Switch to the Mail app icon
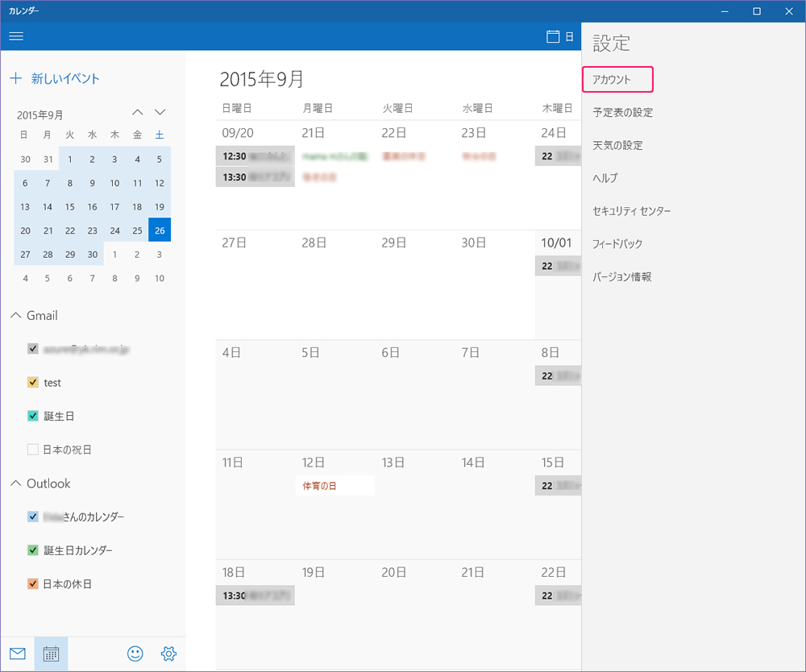 18,653
